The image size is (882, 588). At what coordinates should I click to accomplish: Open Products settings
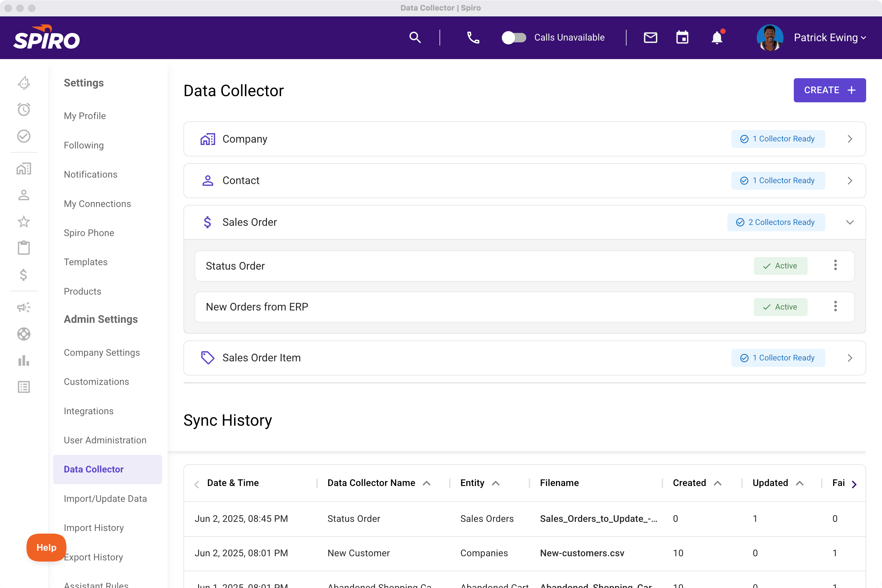[x=83, y=291]
